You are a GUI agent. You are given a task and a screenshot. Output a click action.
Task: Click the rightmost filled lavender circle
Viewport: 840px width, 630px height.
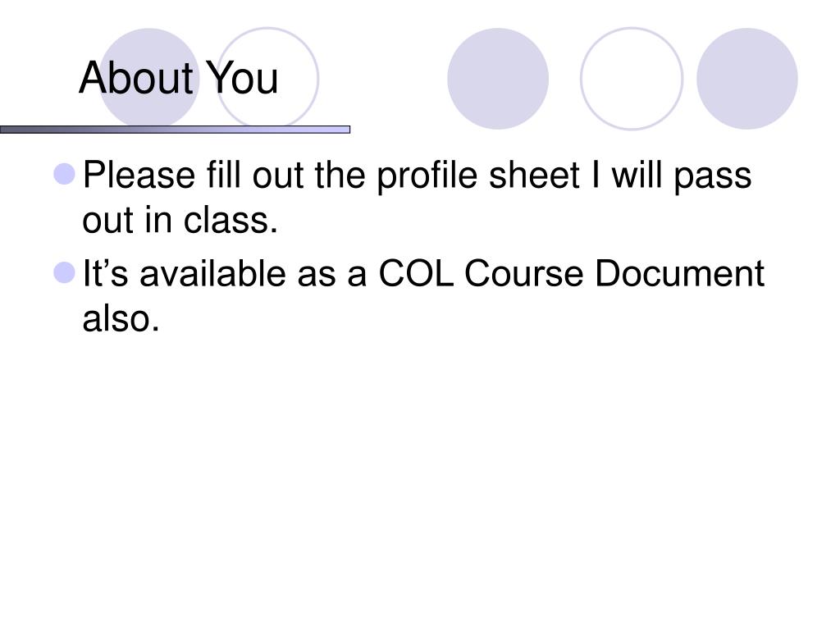(x=746, y=79)
